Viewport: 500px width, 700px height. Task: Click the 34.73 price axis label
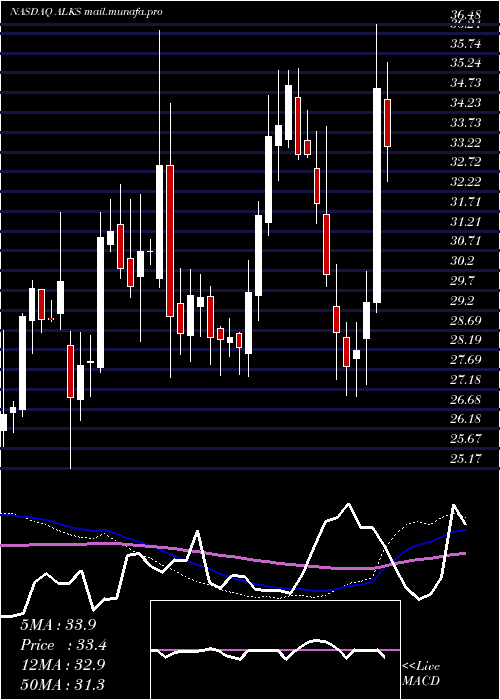pos(466,83)
